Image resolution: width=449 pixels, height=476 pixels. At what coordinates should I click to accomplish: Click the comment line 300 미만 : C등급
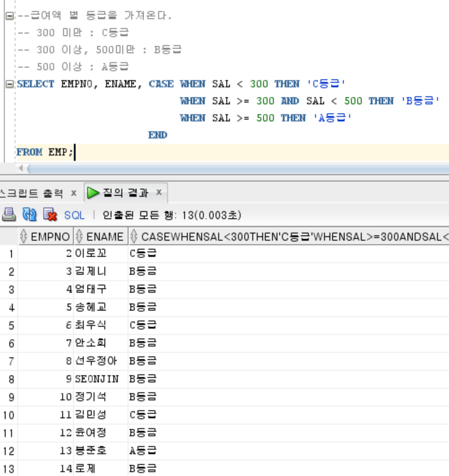pos(73,32)
